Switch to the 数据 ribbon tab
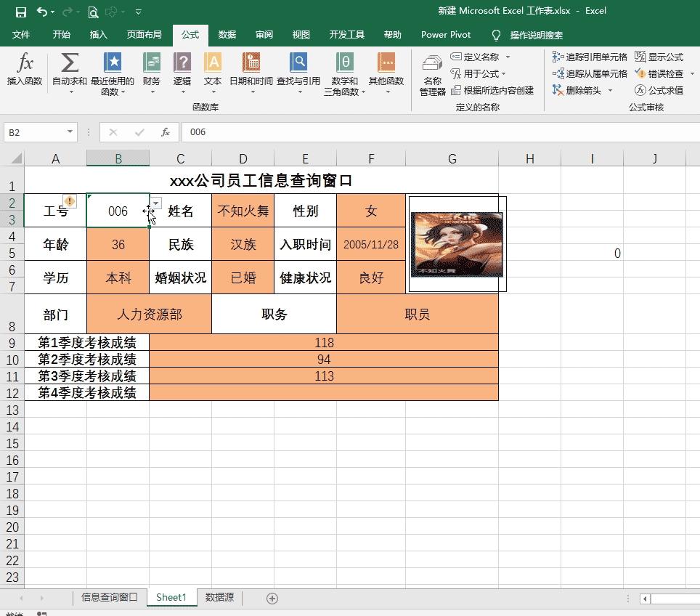This screenshot has height=616, width=700. point(227,34)
